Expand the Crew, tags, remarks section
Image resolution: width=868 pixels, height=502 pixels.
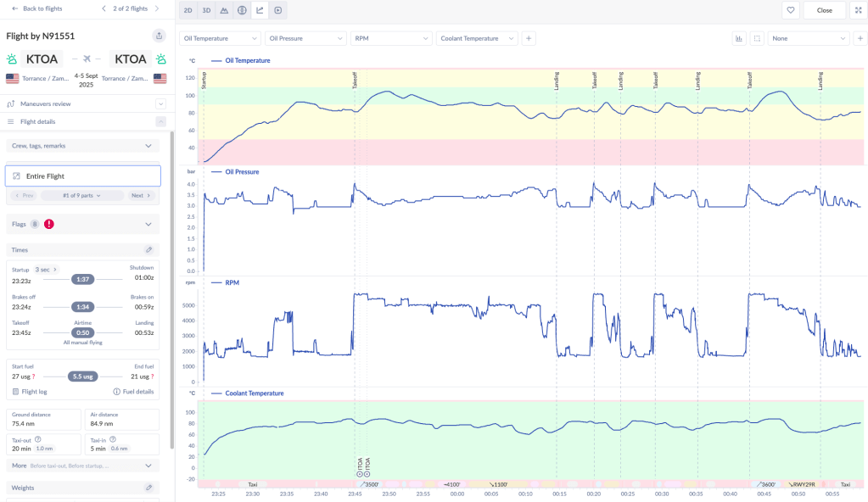pos(83,146)
